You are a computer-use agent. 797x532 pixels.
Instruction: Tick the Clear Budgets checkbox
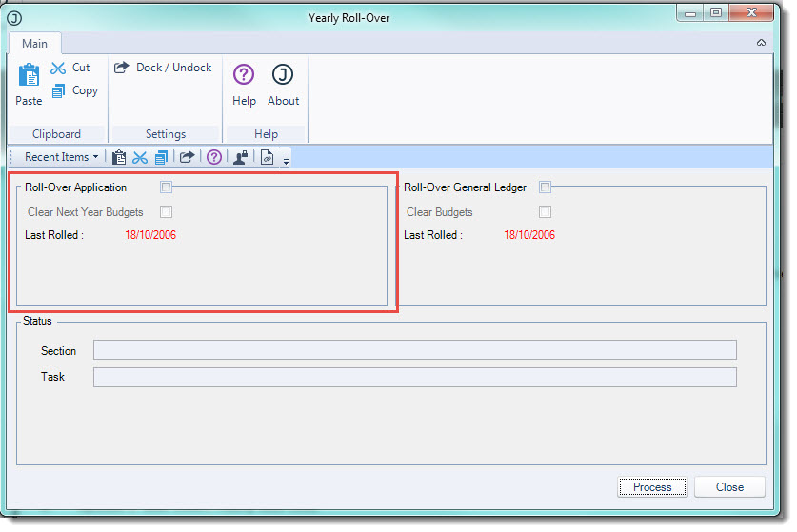pyautogui.click(x=545, y=212)
